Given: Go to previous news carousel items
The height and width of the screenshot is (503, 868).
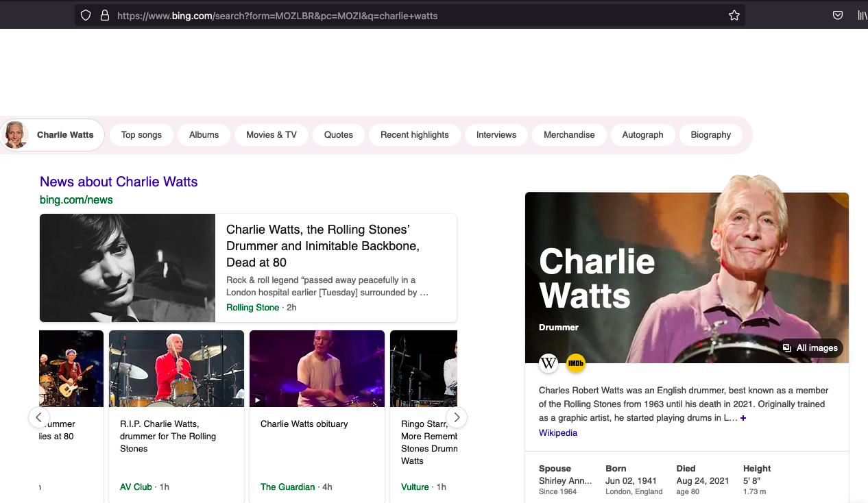Looking at the screenshot, I should click(x=38, y=417).
